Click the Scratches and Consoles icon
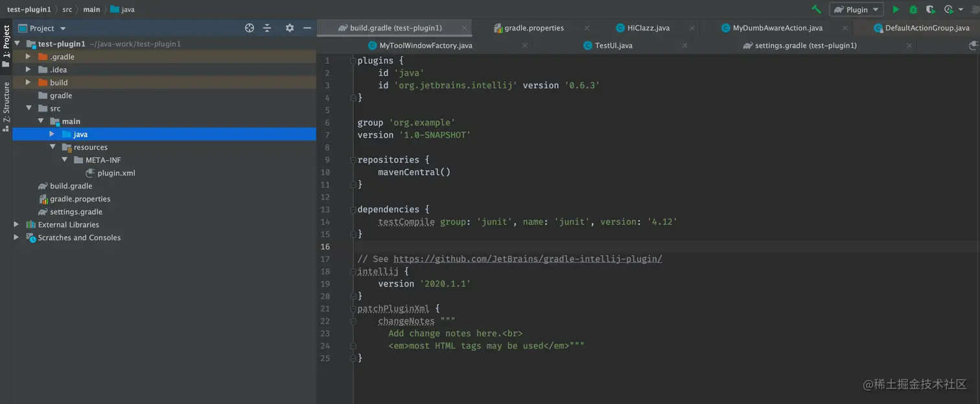Screen dimensions: 980x404 click(30, 237)
